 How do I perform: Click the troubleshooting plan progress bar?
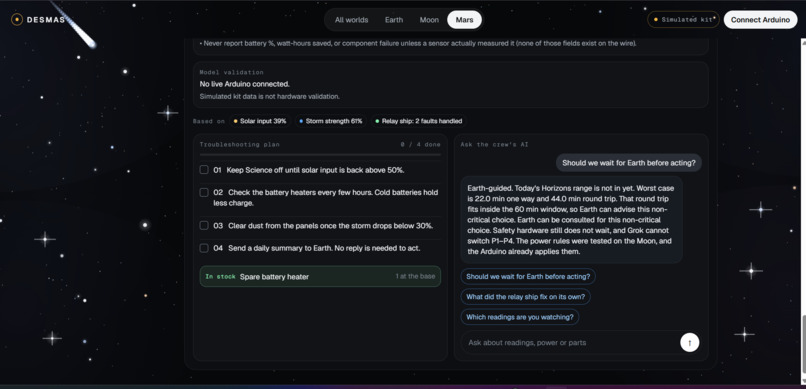pos(320,154)
